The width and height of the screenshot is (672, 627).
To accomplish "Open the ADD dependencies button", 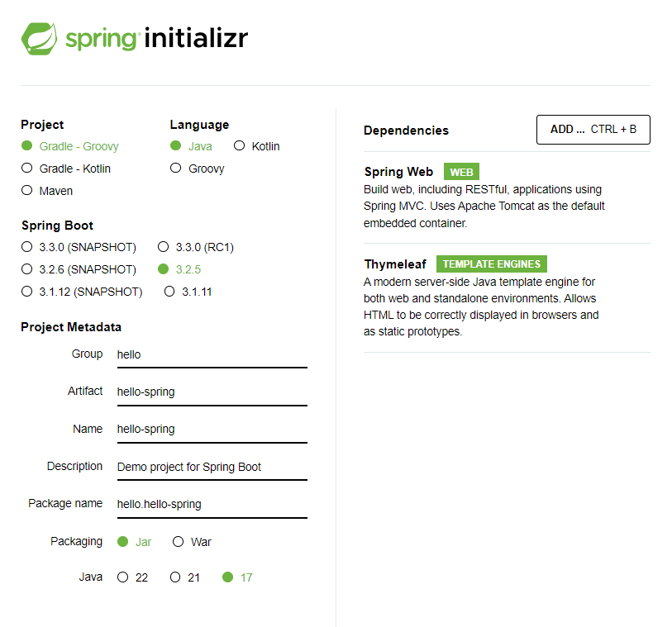I will coord(593,130).
